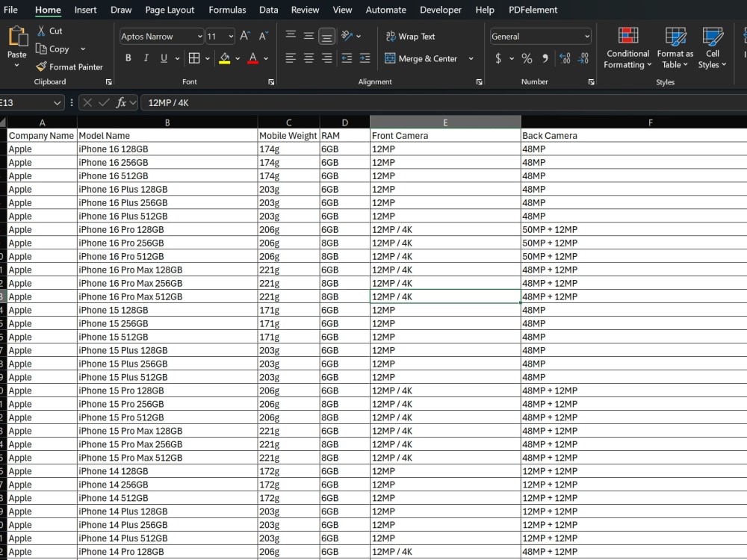Click the middle align icon
Screen dimensions: 747x560
(x=309, y=36)
